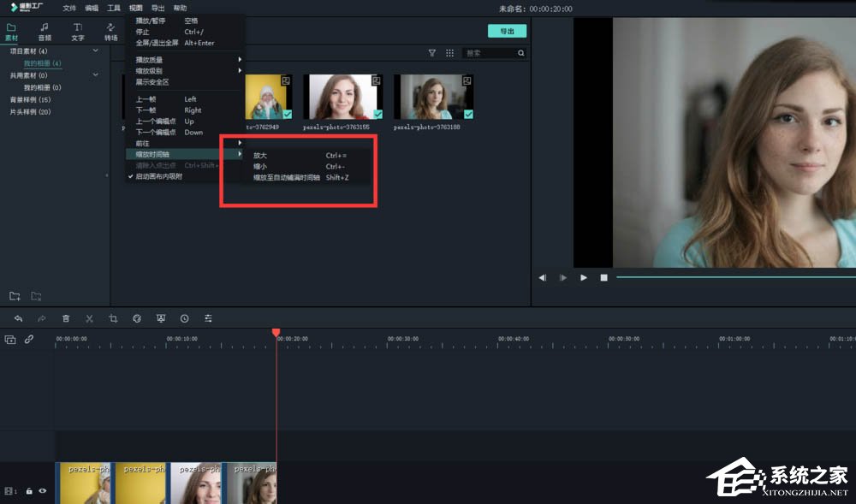Select thumbnail pexels-photo-3763188
Image resolution: width=856 pixels, height=504 pixels.
coord(433,97)
